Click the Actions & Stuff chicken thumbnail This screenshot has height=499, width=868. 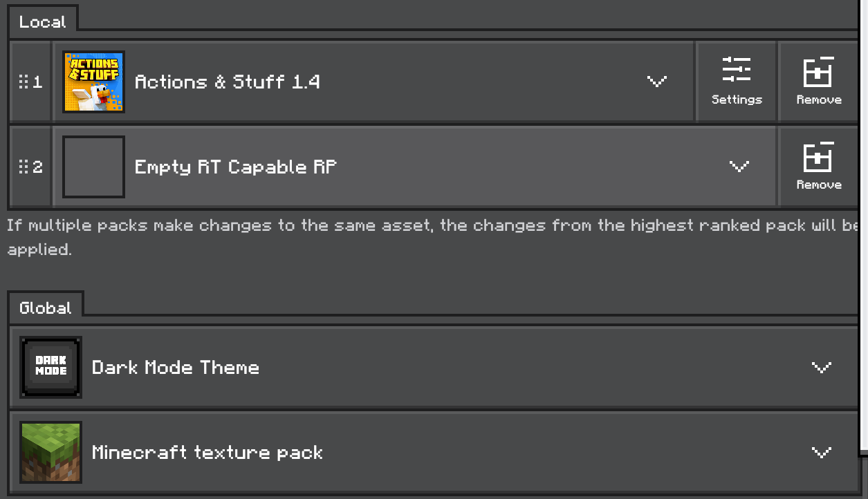pos(93,82)
